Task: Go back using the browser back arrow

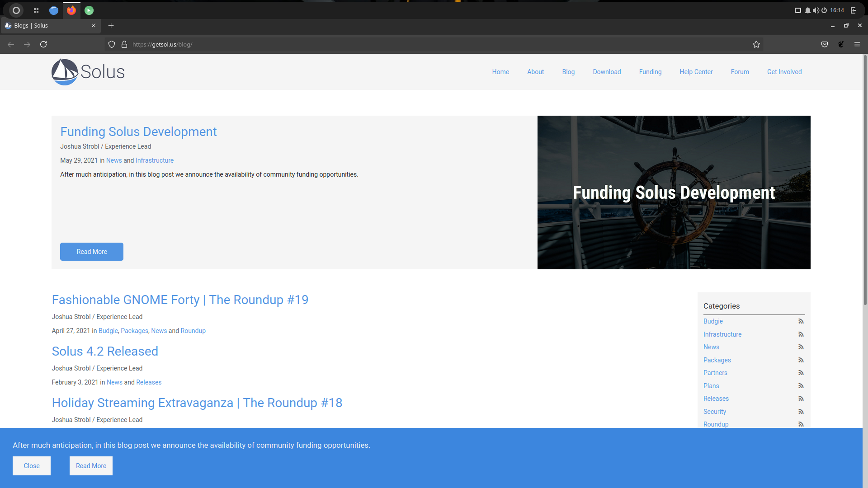Action: pos(11,44)
